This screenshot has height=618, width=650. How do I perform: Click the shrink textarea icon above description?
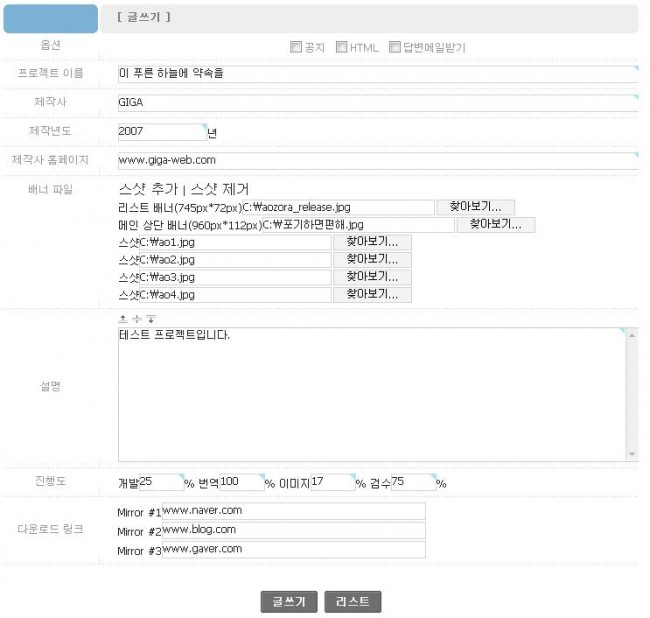point(123,318)
